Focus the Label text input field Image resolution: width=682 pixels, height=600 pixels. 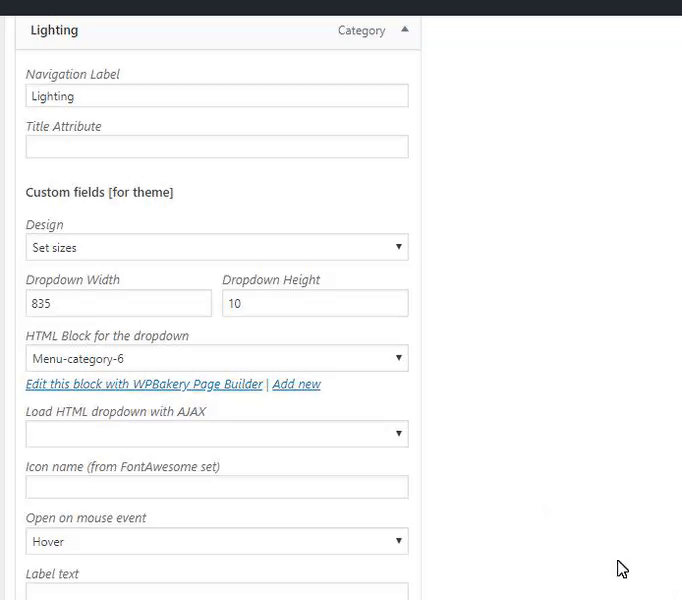tap(216, 592)
